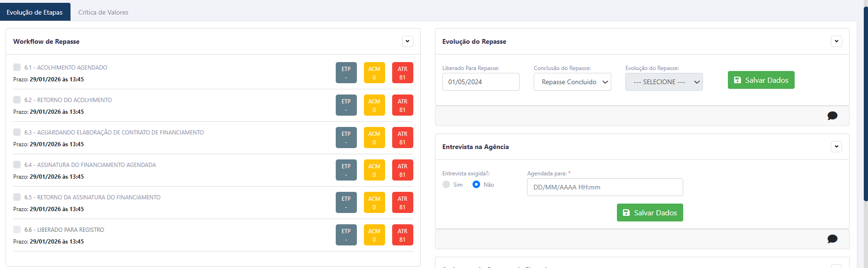Select the Sim radio for Entrevista exigida
Image resolution: width=868 pixels, height=268 pixels.
pyautogui.click(x=446, y=184)
